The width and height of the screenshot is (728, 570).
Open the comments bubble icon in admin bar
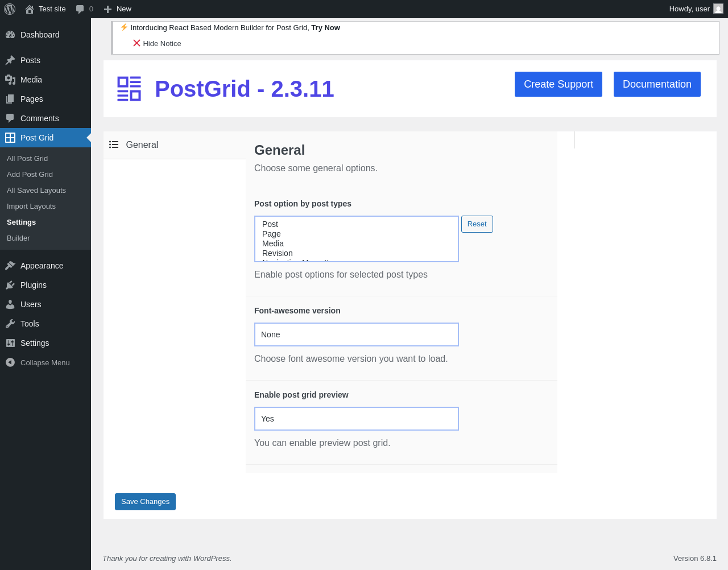[80, 9]
